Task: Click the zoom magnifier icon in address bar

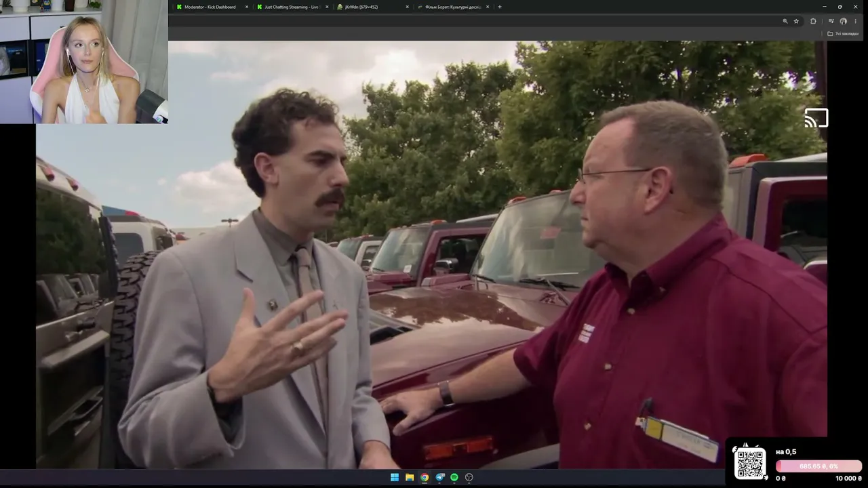Action: point(785,21)
